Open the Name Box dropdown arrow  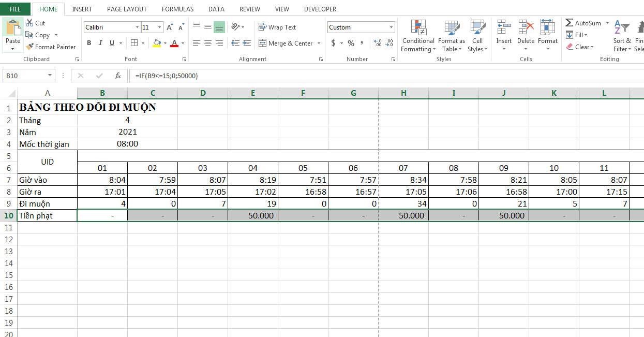pyautogui.click(x=50, y=76)
